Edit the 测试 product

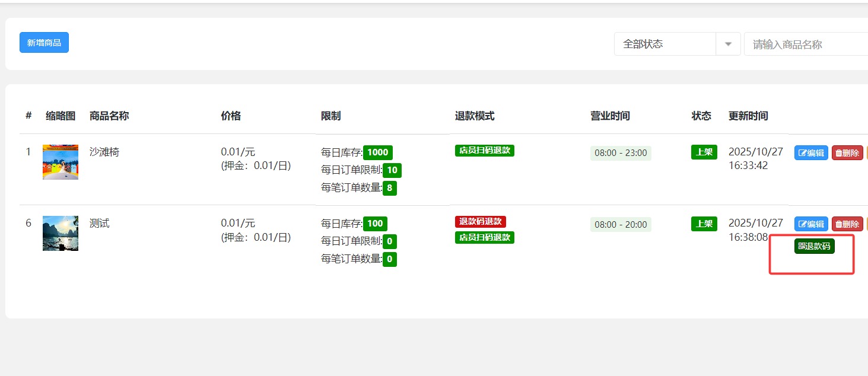[811, 224]
